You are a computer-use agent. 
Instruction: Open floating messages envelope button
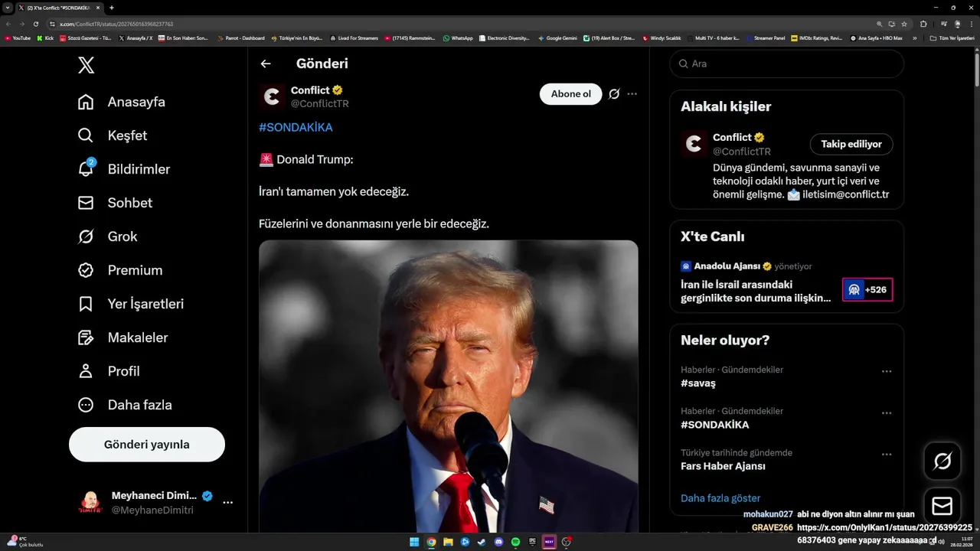tap(942, 506)
